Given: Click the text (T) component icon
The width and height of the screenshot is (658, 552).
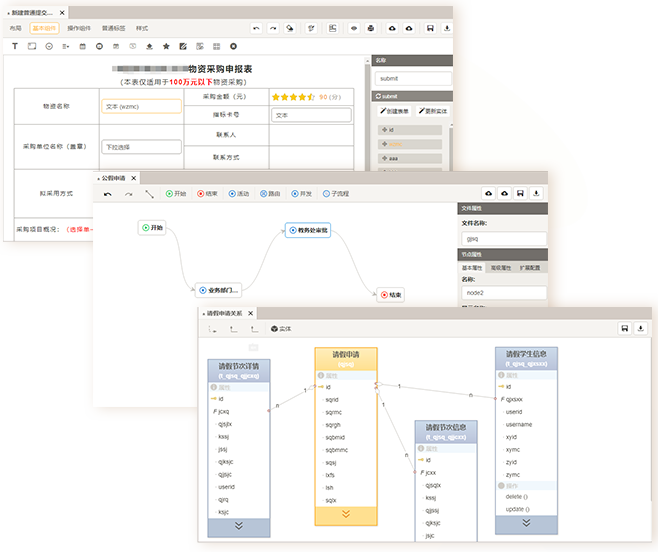Looking at the screenshot, I should [15, 46].
